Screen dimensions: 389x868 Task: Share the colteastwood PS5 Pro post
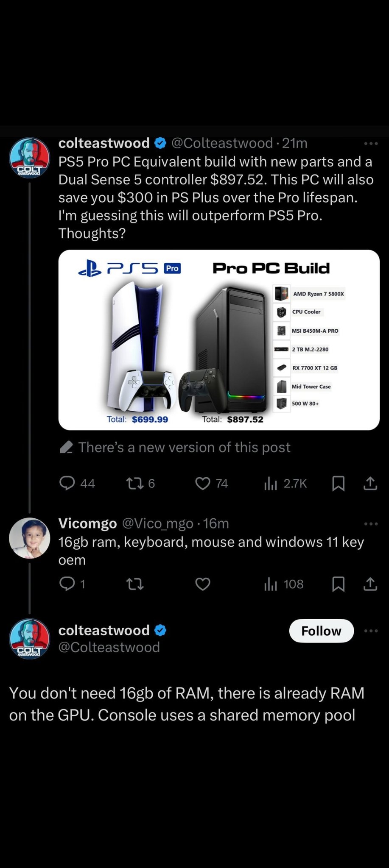[x=370, y=483]
